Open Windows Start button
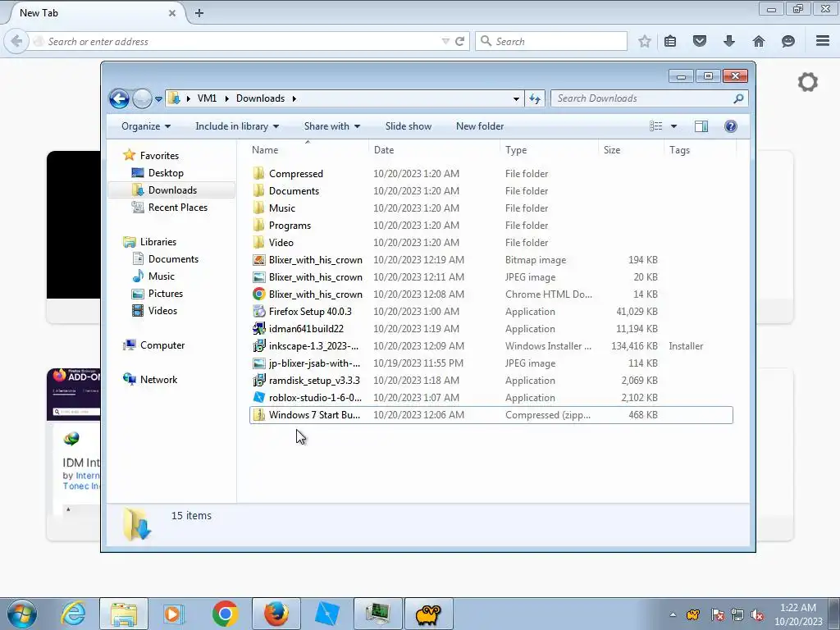Screen dimensions: 840x630 [x=22, y=614]
